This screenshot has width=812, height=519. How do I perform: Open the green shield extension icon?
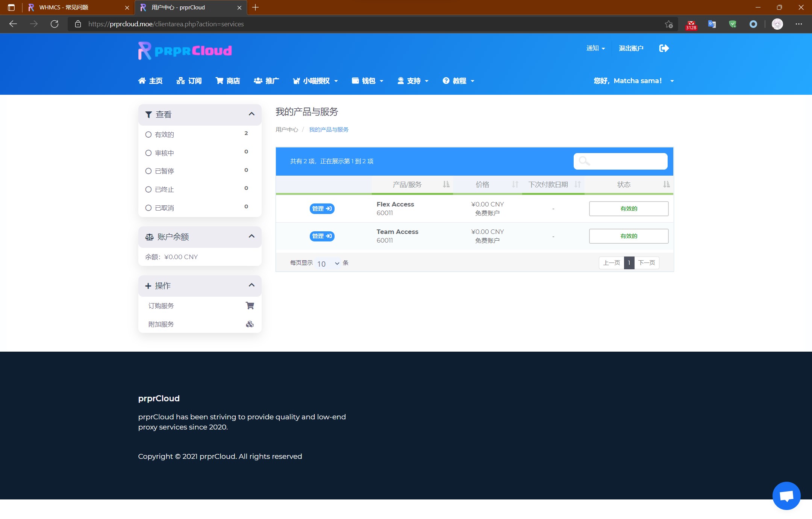tap(732, 24)
